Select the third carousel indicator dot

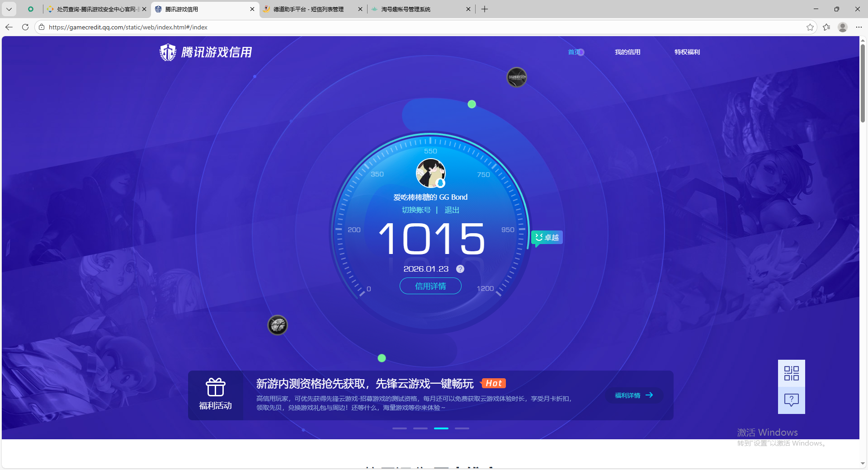click(x=441, y=428)
